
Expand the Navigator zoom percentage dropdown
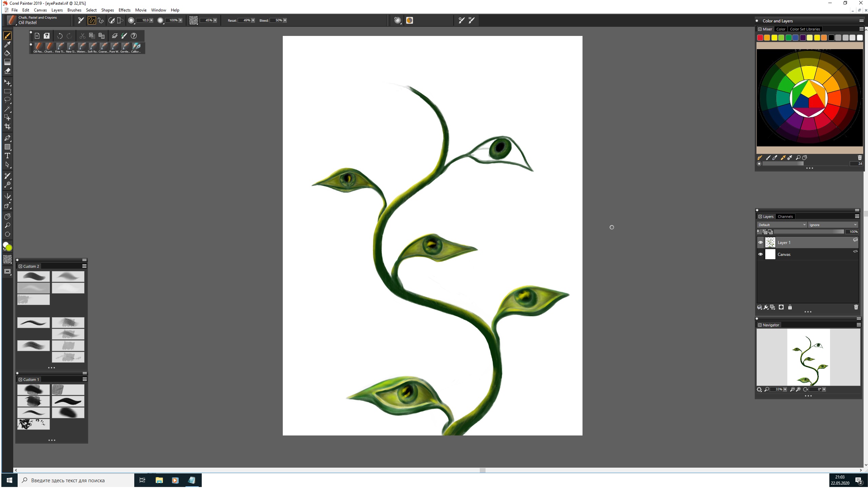[x=785, y=390]
